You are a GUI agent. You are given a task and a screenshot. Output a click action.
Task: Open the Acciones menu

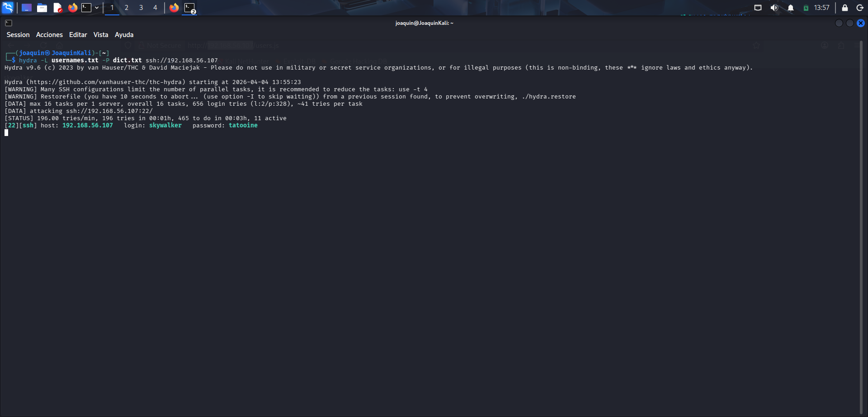click(x=49, y=34)
